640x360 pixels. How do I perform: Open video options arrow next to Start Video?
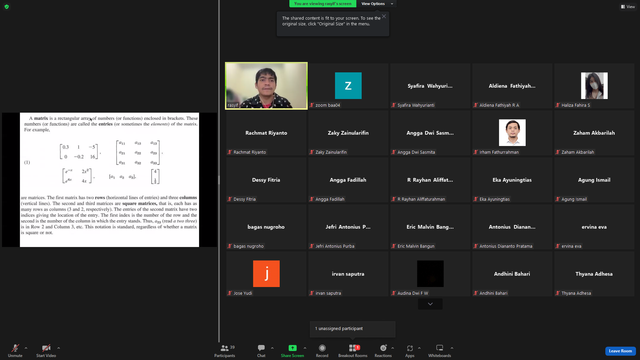point(59,348)
